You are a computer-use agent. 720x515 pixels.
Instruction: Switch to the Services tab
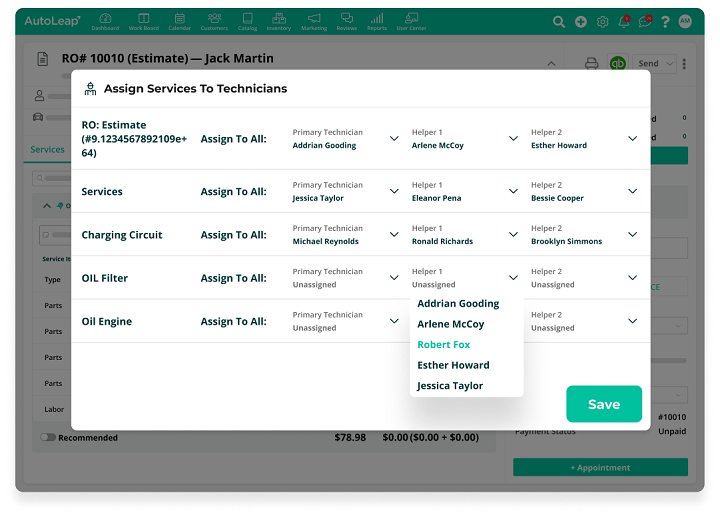point(47,150)
